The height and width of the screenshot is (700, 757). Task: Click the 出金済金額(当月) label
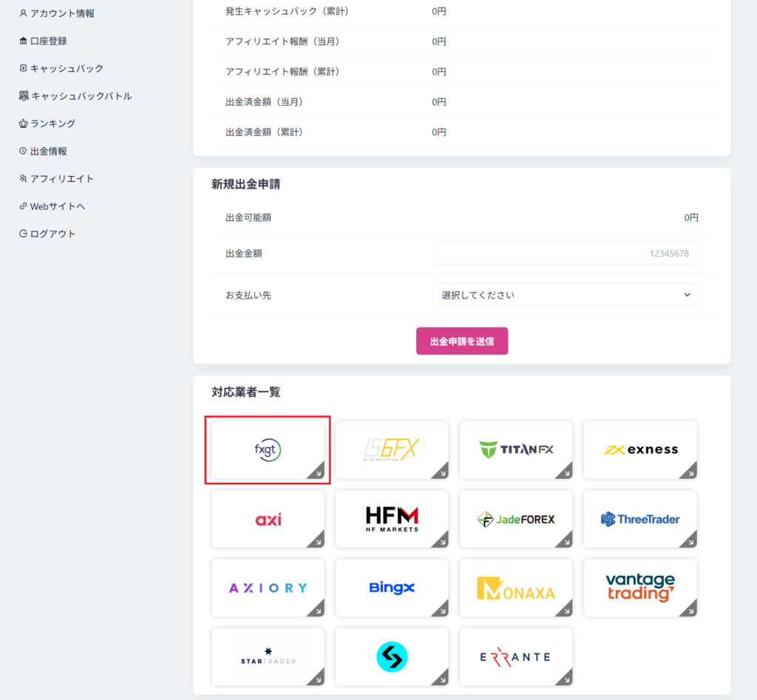click(x=264, y=102)
